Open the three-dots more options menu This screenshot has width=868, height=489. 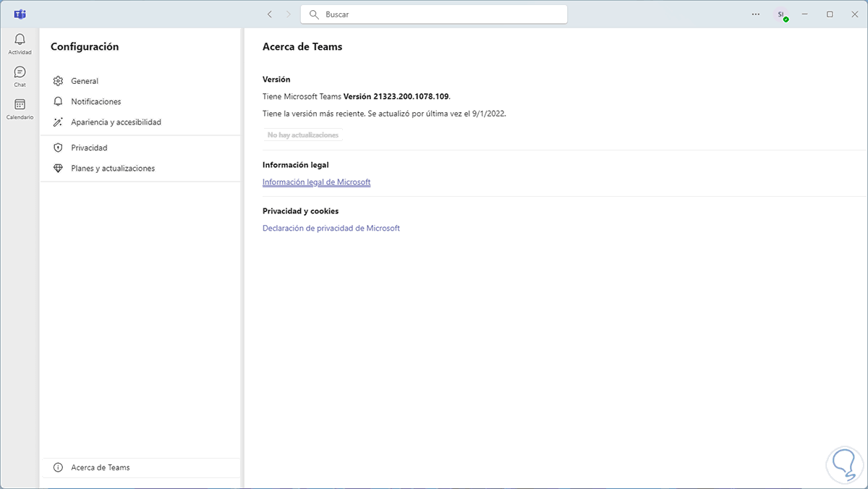pos(756,14)
